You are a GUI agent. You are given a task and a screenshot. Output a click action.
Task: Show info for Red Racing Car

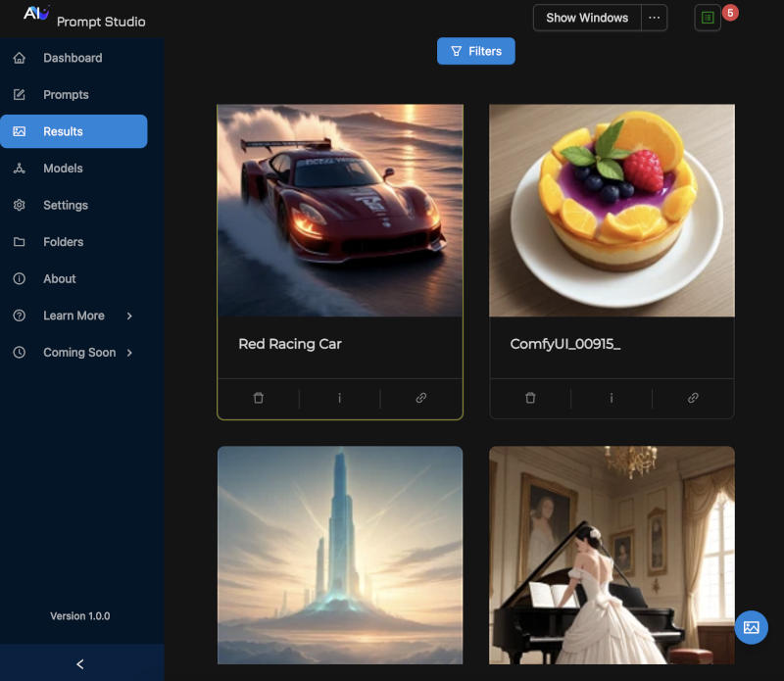[x=339, y=398]
